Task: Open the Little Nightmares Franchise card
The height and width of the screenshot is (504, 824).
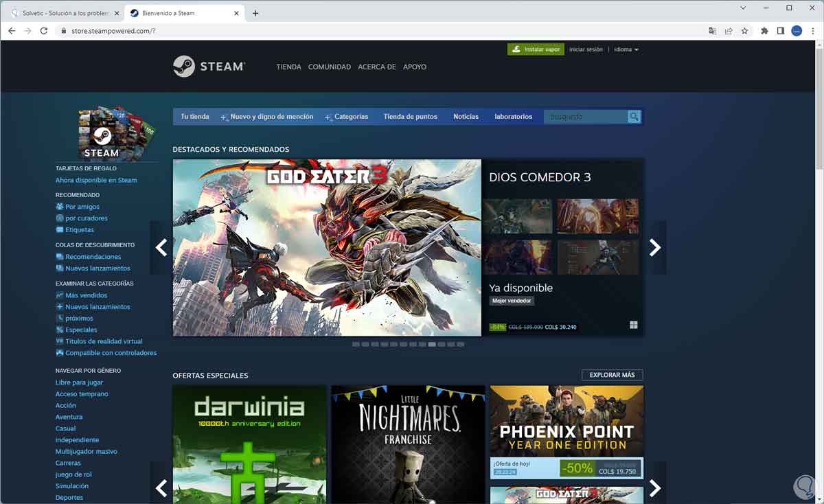Action: [408, 444]
